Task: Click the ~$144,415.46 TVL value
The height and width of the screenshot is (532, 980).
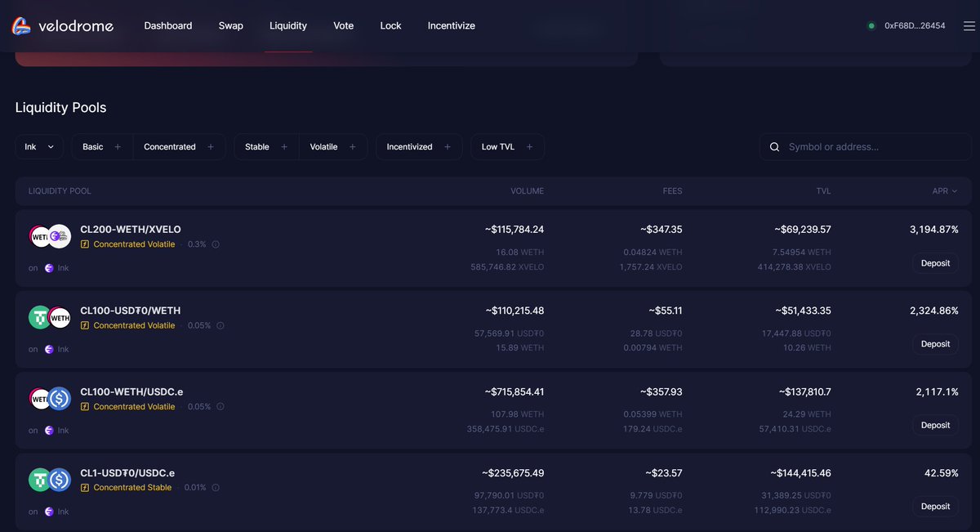Action: coord(800,473)
